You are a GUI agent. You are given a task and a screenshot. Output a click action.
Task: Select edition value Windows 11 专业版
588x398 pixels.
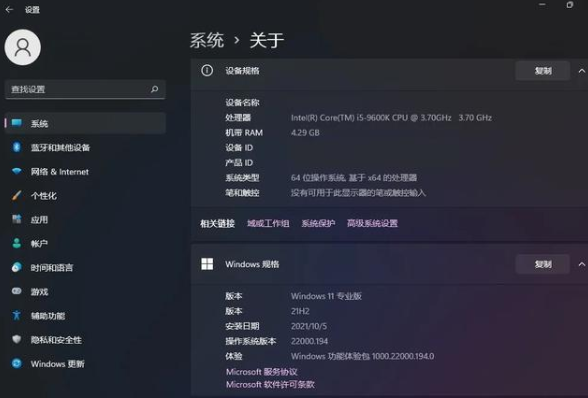(x=326, y=296)
